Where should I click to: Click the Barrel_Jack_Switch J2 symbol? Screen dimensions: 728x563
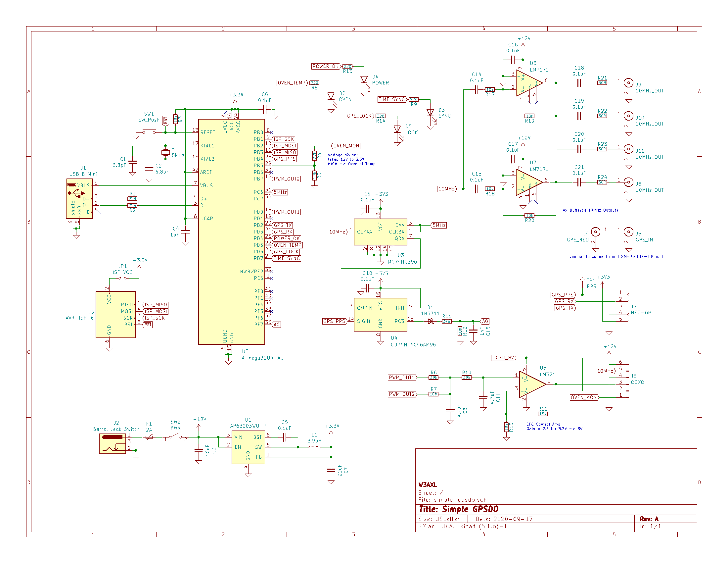point(112,443)
